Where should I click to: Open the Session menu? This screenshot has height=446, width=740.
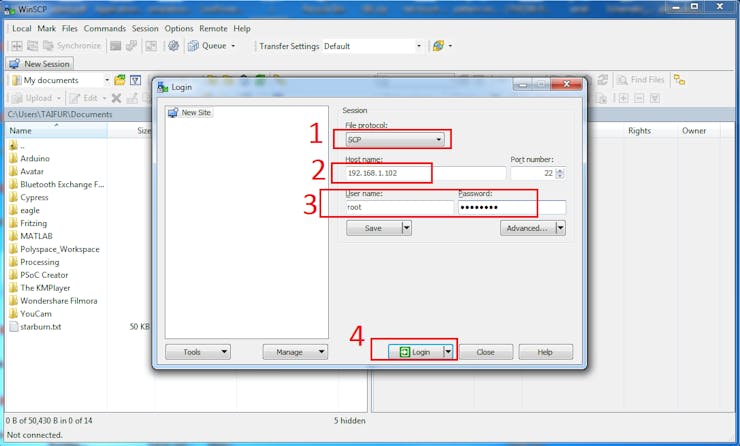145,29
